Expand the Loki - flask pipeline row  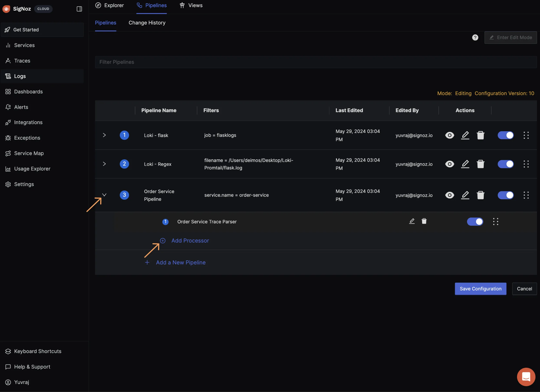104,135
